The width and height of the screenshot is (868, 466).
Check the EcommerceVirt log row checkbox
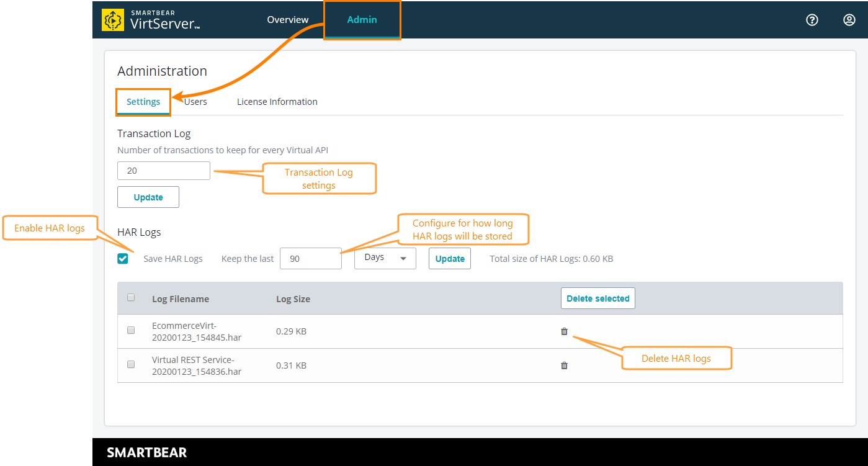click(x=131, y=330)
